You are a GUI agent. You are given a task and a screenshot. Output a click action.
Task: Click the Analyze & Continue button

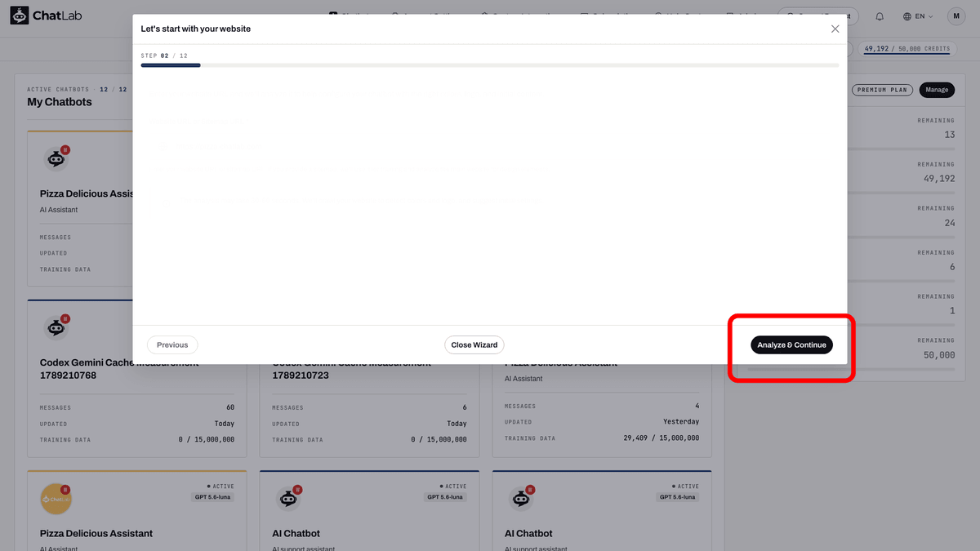pos(791,344)
